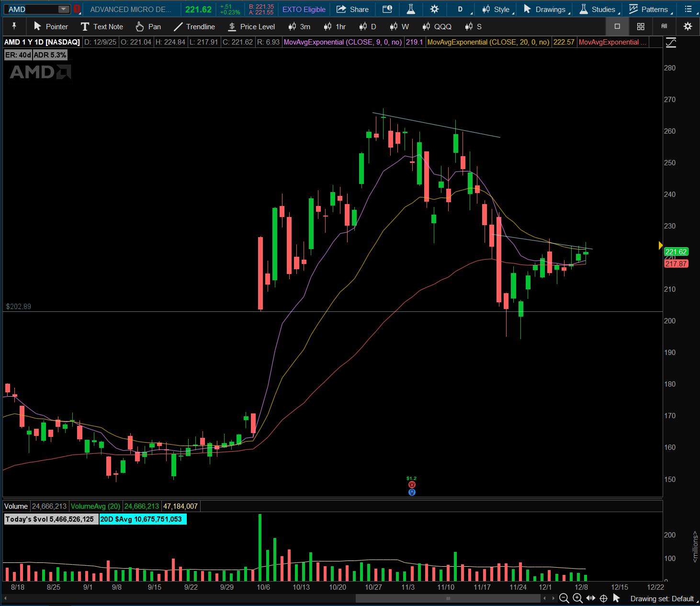Zoom in the chart with the plus magnifier

click(577, 598)
